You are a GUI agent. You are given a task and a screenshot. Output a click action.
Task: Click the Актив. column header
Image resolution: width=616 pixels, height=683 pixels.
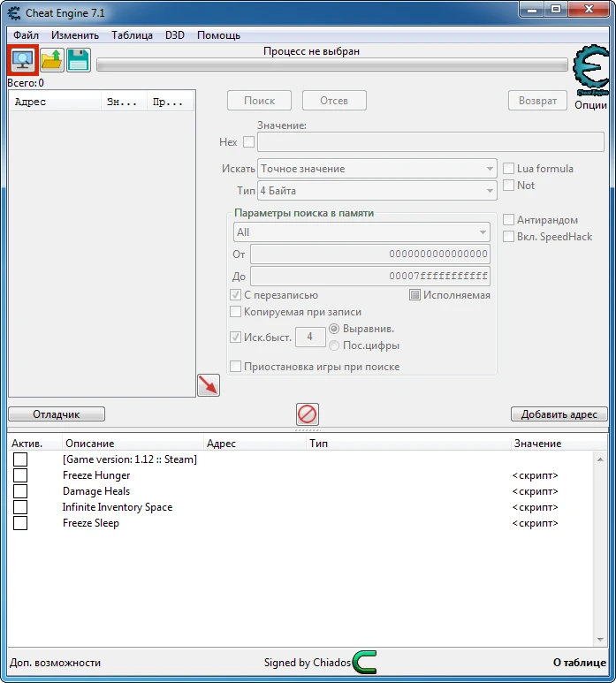coord(35,444)
